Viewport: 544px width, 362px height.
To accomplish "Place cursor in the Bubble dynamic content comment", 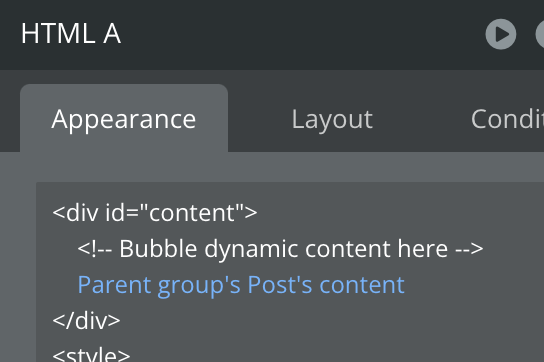I will tap(280, 249).
